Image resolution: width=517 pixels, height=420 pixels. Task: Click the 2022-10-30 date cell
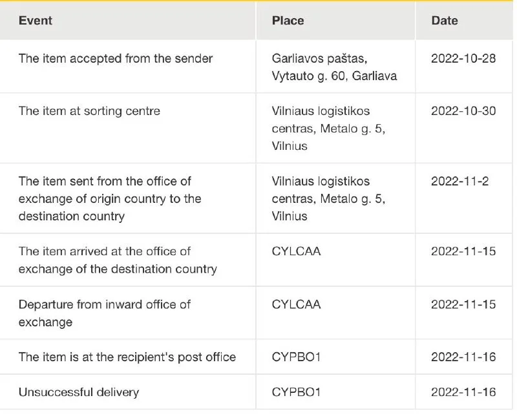[463, 111]
